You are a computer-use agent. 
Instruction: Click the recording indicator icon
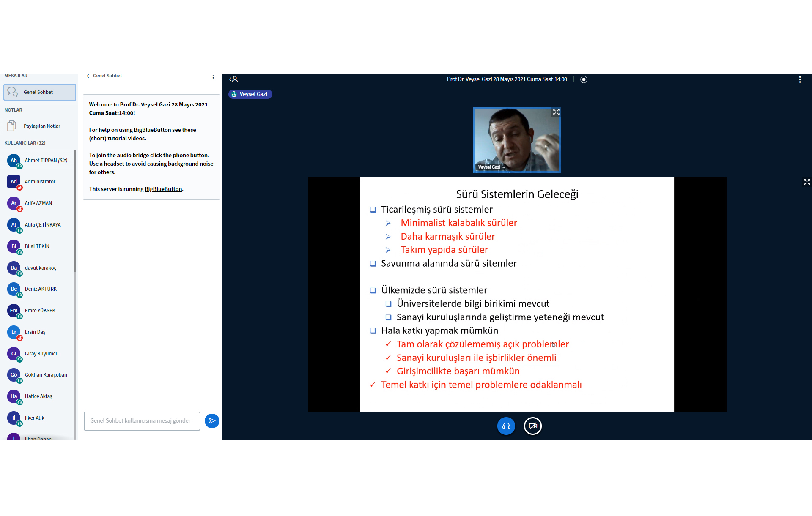[584, 79]
